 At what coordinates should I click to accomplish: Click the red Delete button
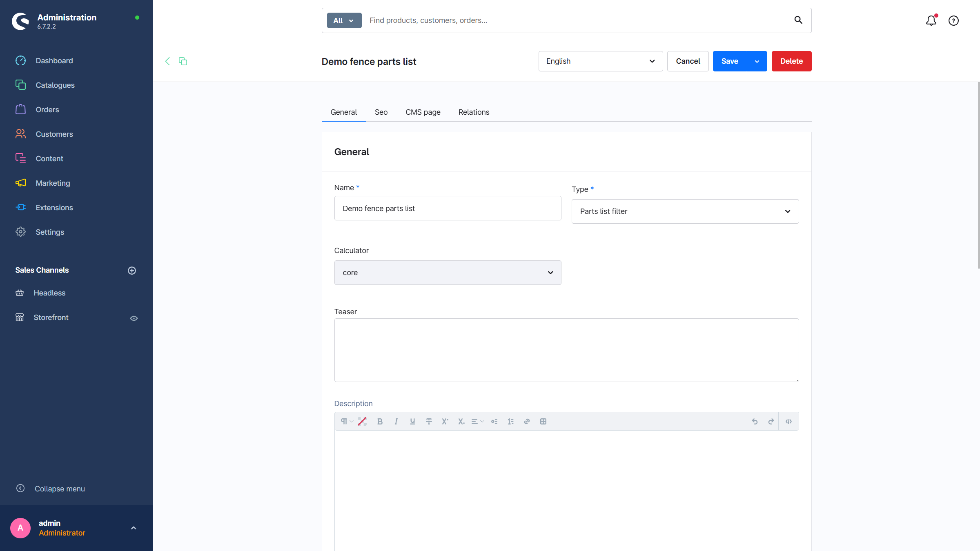click(791, 61)
